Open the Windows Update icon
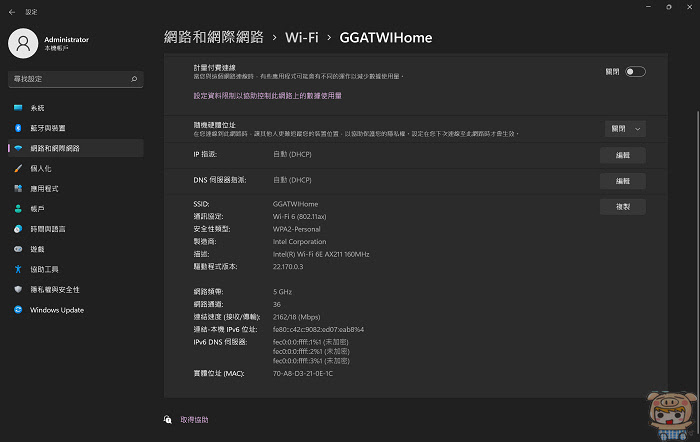This screenshot has height=442, width=700. coord(18,310)
